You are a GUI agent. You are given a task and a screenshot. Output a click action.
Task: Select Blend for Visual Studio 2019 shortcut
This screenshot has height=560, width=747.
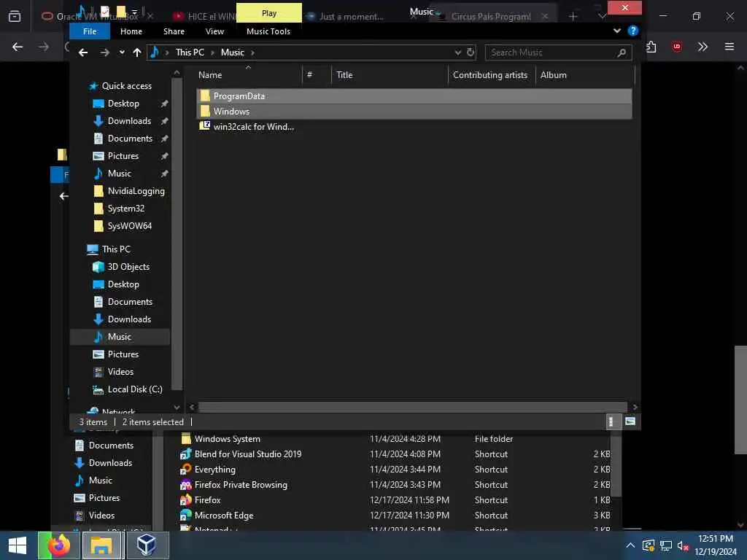(241, 454)
